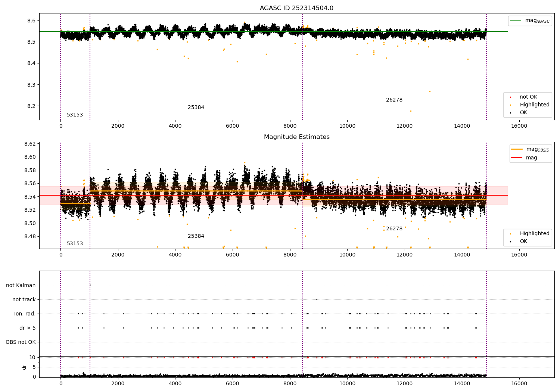560x392 pixels.
Task: Click the '25384' annotation in the middle plot
Action: pyautogui.click(x=196, y=236)
